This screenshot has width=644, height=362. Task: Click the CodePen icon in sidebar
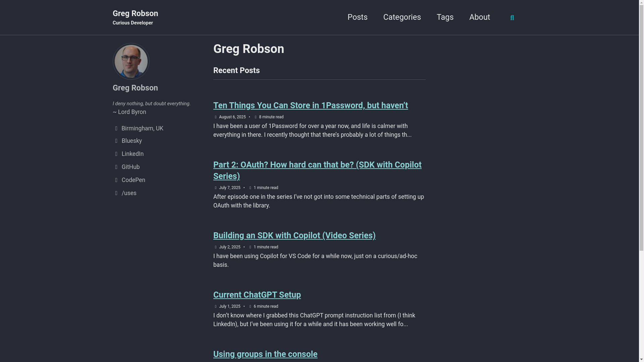click(116, 180)
